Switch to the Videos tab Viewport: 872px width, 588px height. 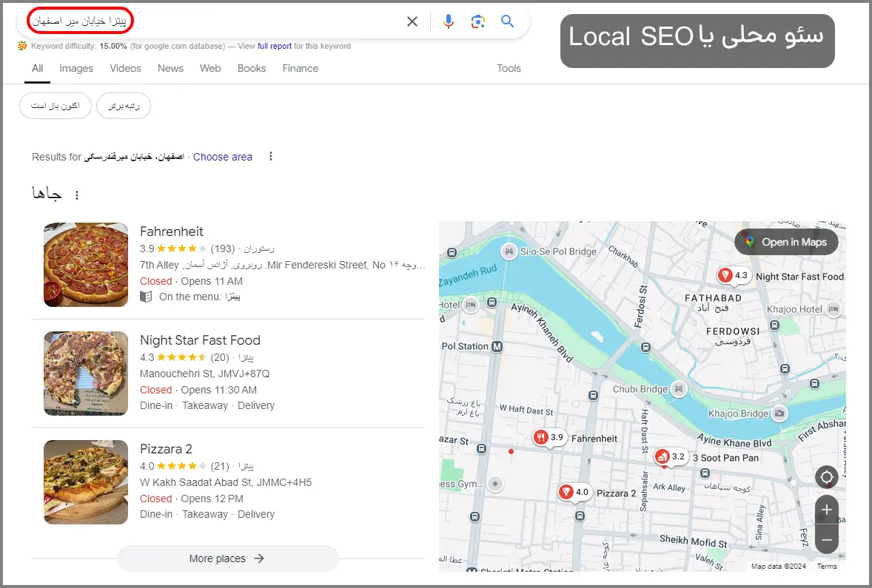pos(125,68)
